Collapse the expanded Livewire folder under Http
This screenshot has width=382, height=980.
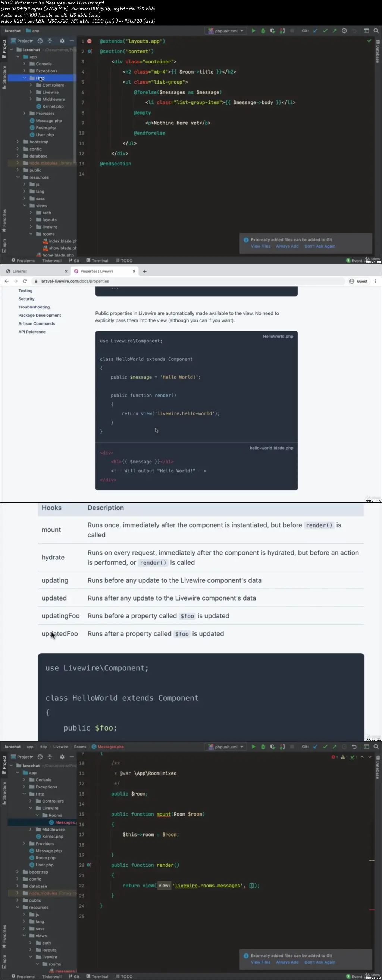click(x=31, y=808)
